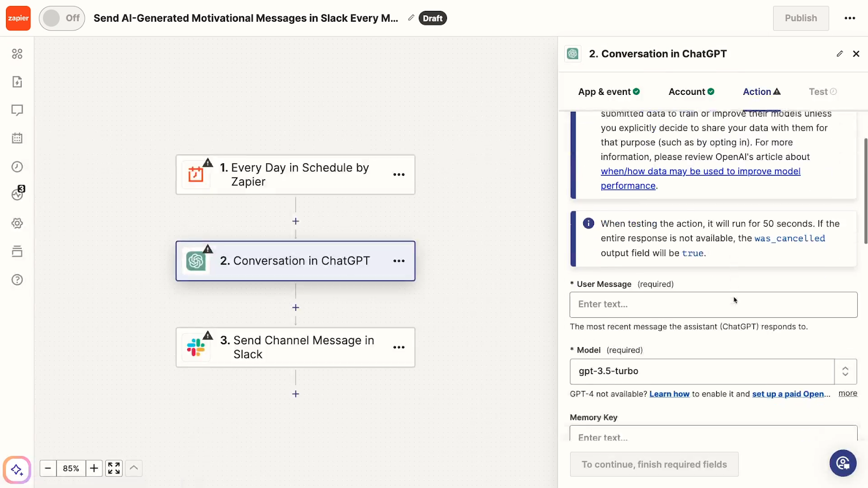
Task: Zoom in with the plus button
Action: [94, 468]
